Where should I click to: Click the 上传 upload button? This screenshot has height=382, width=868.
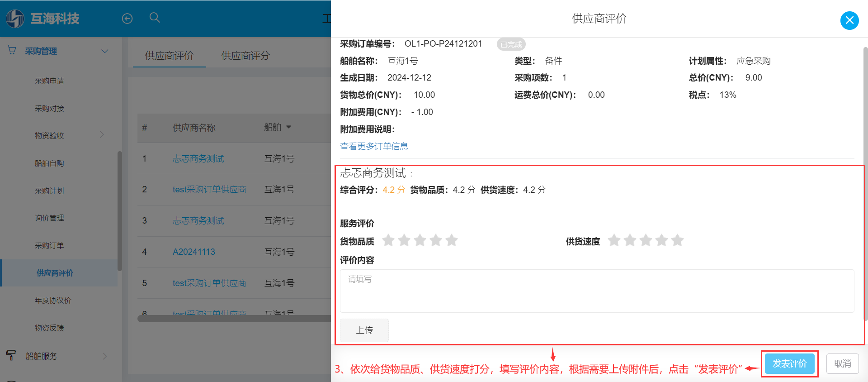(364, 330)
